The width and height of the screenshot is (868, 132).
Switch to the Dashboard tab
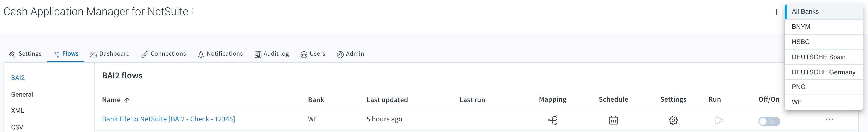coord(110,54)
